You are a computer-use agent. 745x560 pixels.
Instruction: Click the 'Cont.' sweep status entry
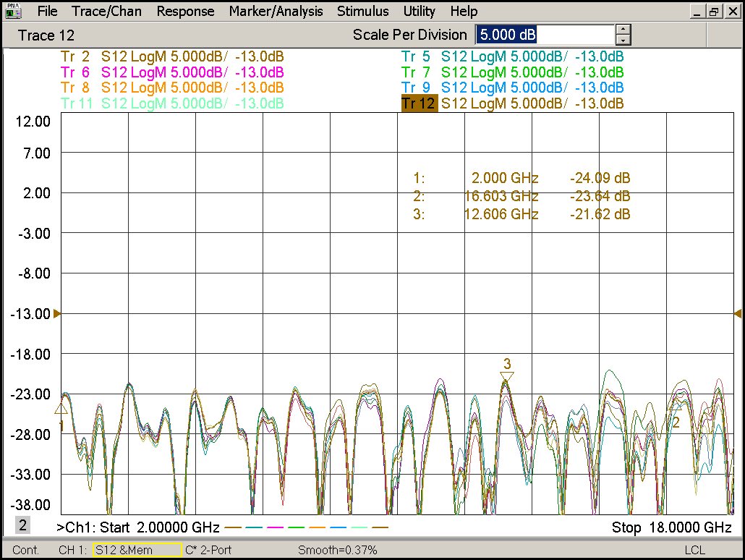[x=25, y=550]
